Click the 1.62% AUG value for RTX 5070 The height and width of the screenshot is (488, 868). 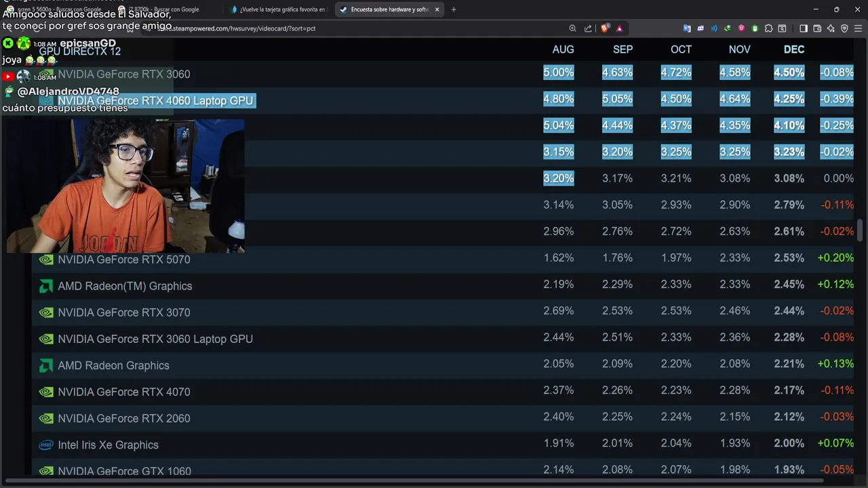point(559,258)
